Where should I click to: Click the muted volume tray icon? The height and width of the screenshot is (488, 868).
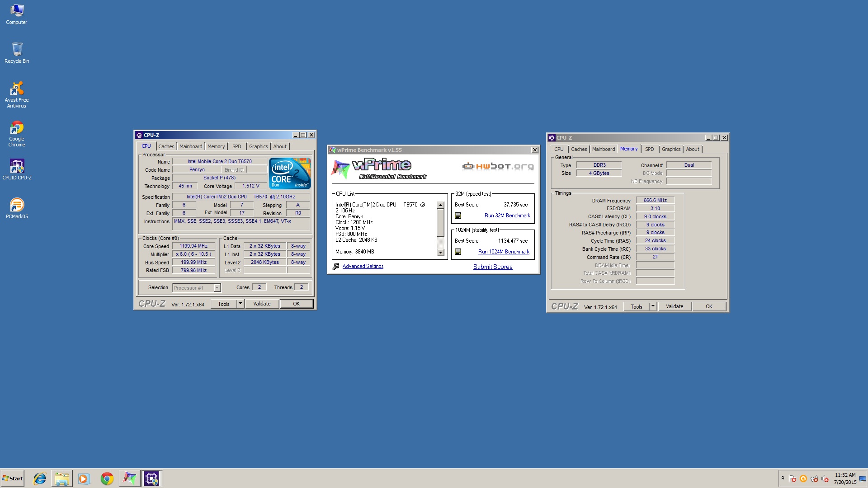825,479
